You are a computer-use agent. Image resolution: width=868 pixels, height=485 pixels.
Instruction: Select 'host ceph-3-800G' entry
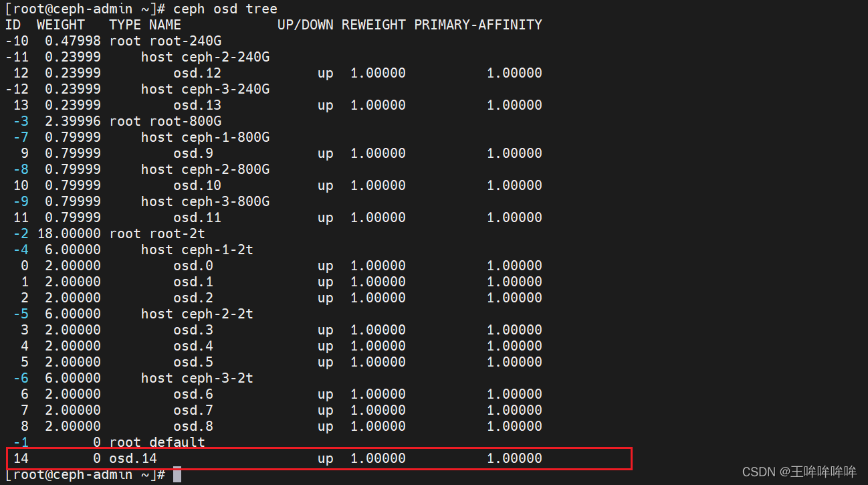point(205,201)
